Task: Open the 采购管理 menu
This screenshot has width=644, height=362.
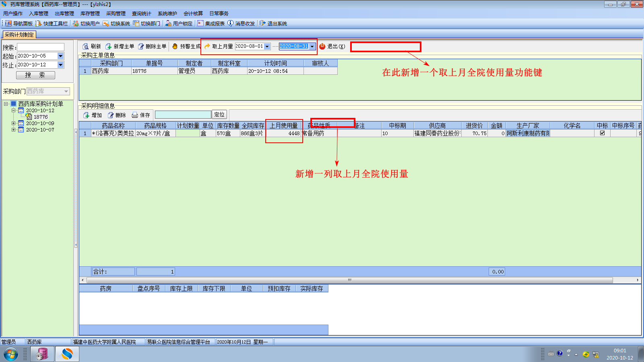Action: (116, 14)
